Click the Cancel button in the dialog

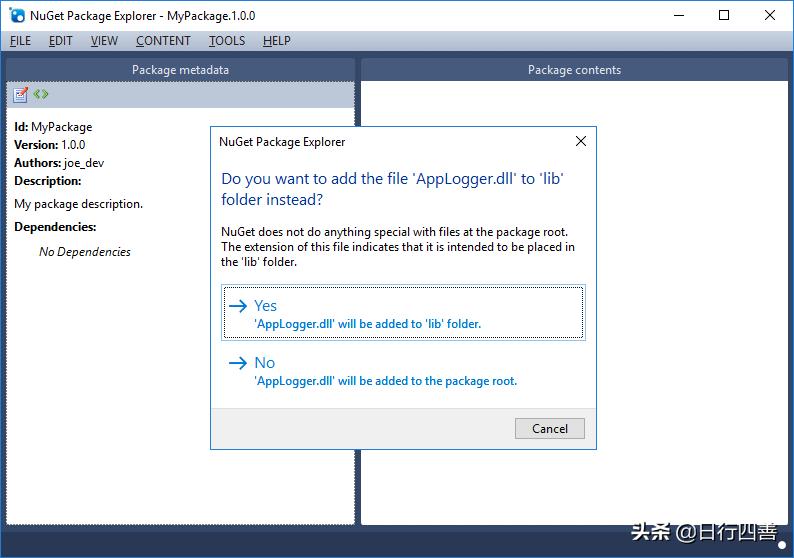(x=549, y=428)
